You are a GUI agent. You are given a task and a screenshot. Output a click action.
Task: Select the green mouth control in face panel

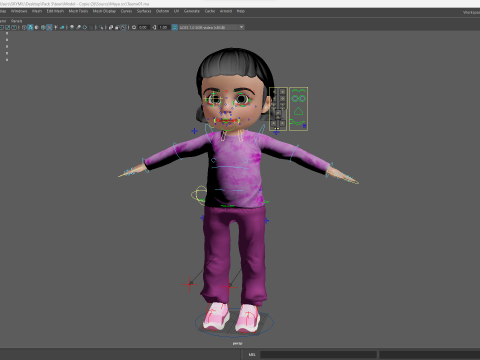(297, 123)
